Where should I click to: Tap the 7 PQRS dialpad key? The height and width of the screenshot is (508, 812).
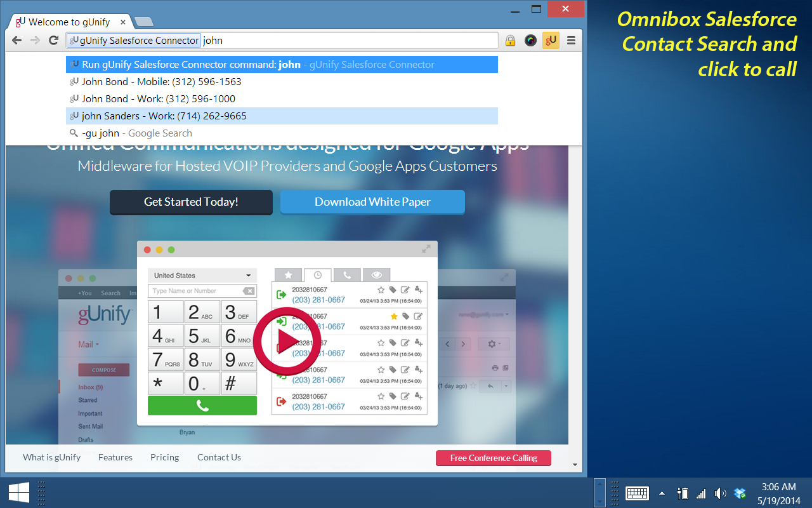166,359
